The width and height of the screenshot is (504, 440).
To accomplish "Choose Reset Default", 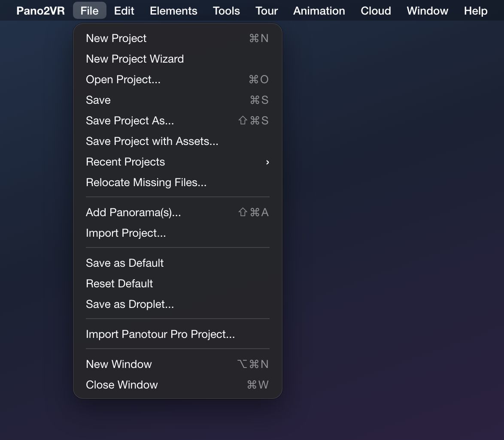I will click(178, 283).
